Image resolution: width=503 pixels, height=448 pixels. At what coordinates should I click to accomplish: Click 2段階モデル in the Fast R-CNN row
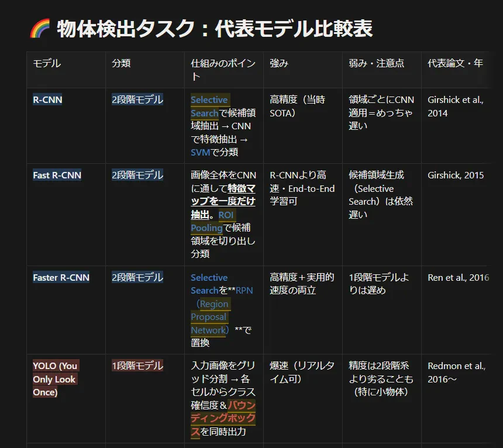(137, 175)
